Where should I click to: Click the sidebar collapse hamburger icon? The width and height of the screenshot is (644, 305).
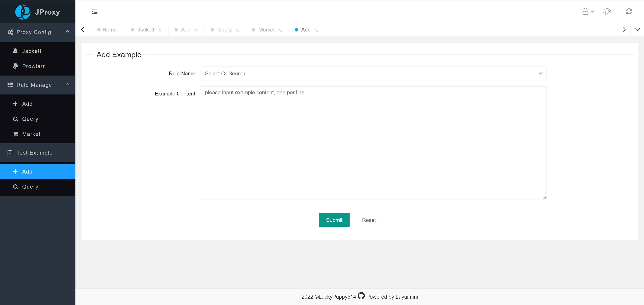pyautogui.click(x=95, y=12)
